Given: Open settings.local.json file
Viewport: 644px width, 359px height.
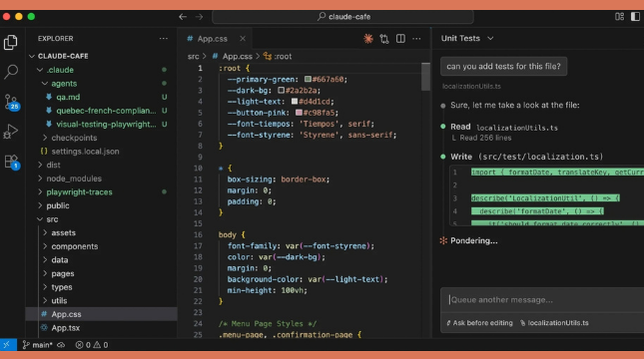Looking at the screenshot, I should (x=85, y=152).
